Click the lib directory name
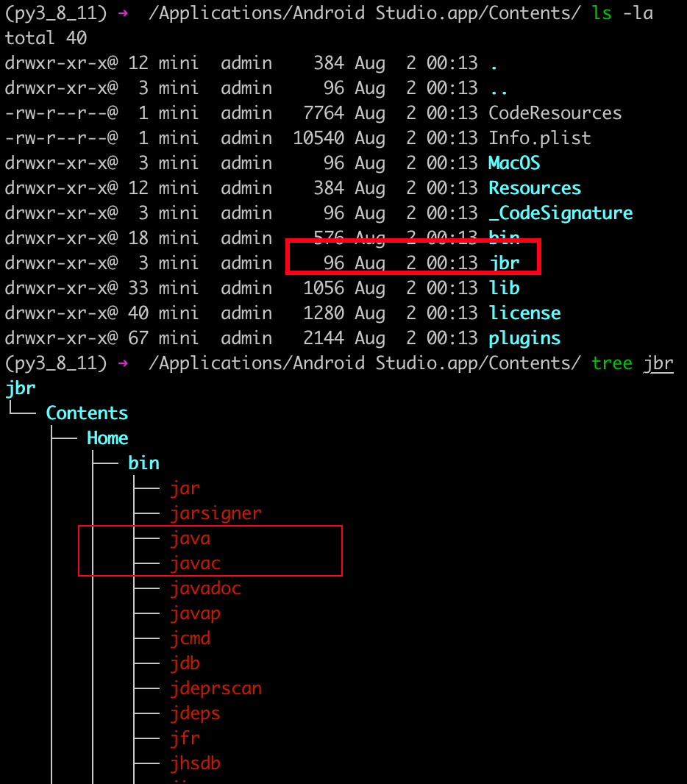 [x=504, y=288]
